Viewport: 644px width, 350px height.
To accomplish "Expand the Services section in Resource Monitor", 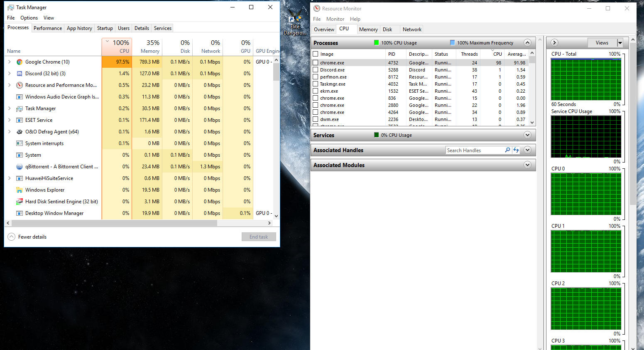I will [x=527, y=135].
